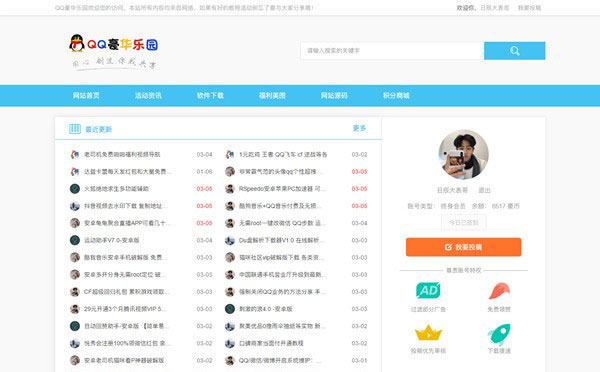Open post CF超级回归礼包

(127, 292)
